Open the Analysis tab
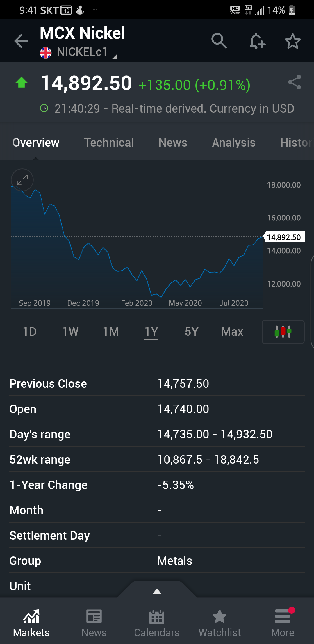 234,143
